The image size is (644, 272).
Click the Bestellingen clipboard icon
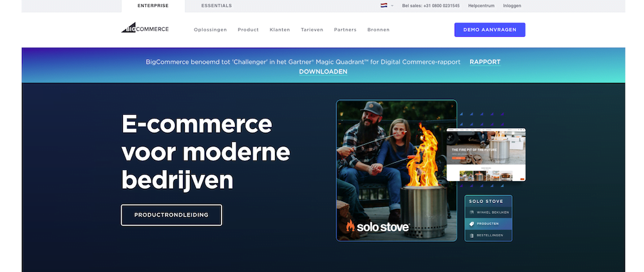(471, 235)
